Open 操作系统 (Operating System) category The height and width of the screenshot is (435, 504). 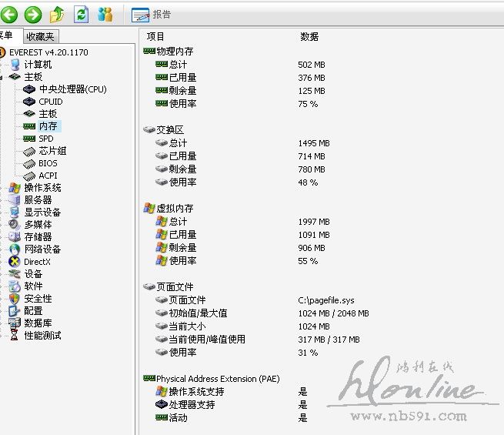point(42,188)
